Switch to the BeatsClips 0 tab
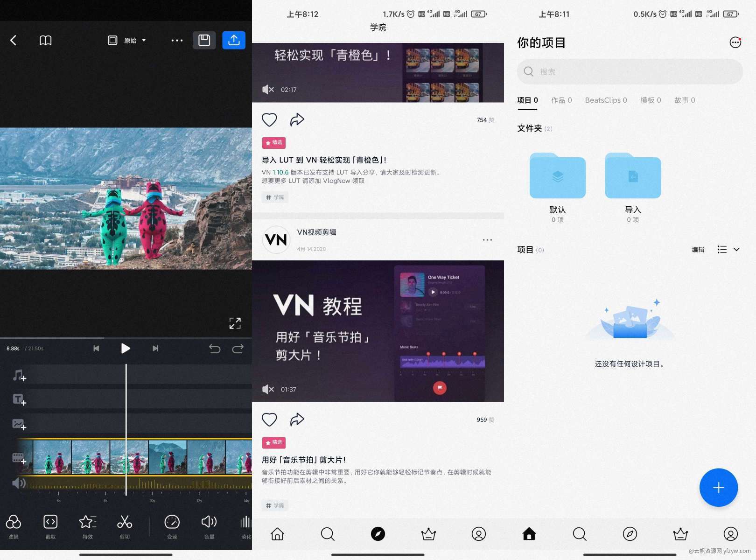The width and height of the screenshot is (756, 560). pos(606,100)
